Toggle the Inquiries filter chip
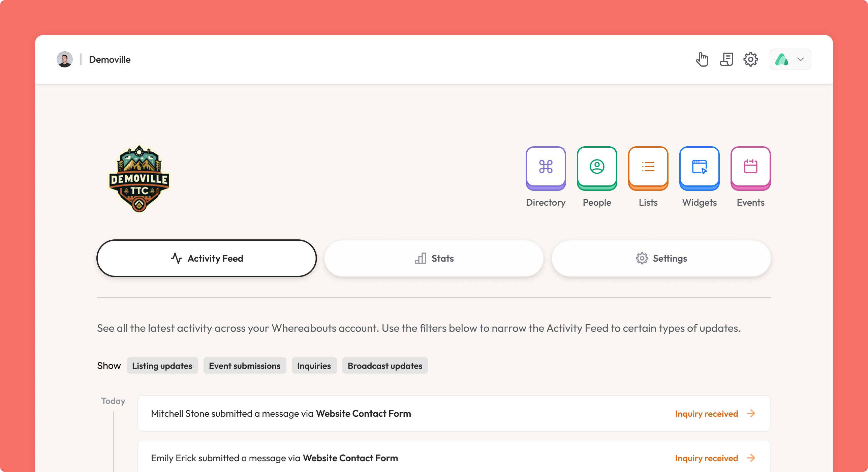Viewport: 868px width, 472px height. 314,366
